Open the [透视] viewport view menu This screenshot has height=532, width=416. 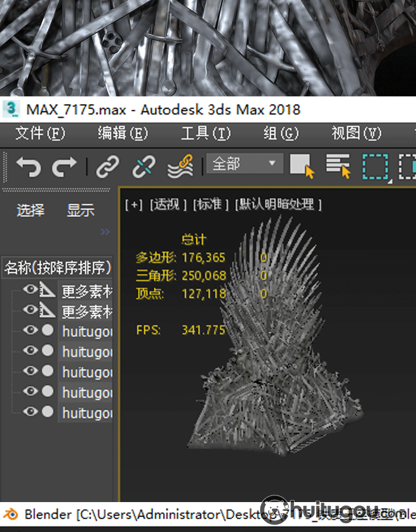(168, 204)
